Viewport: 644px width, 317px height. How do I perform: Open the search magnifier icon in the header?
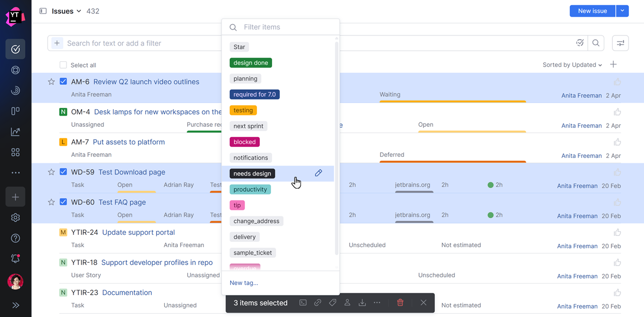[596, 42]
